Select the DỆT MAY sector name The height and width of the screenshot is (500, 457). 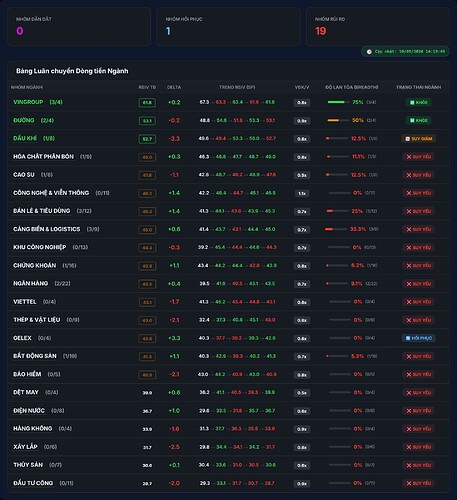pyautogui.click(x=26, y=392)
